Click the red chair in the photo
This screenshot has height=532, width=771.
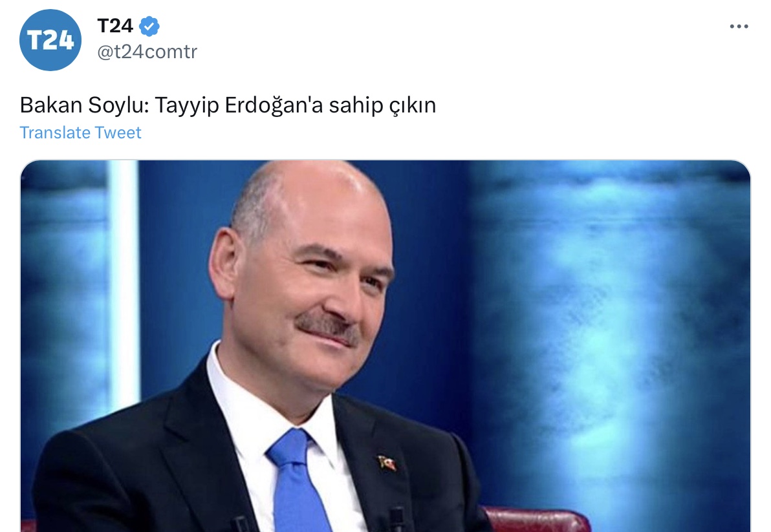coord(536,521)
